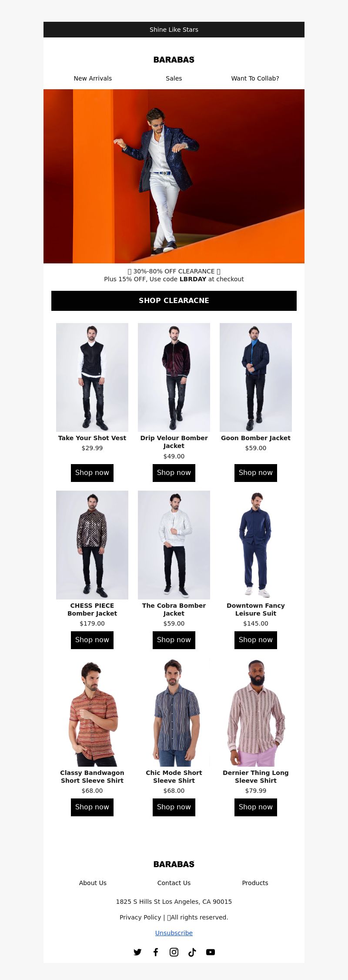The height and width of the screenshot is (980, 348).
Task: Open the TikTok social icon
Action: (x=192, y=952)
